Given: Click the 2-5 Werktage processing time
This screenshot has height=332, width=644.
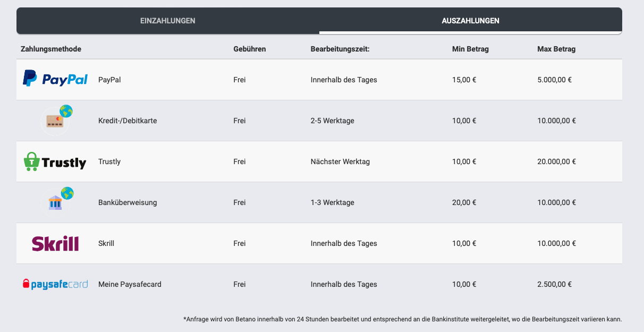Looking at the screenshot, I should tap(332, 121).
